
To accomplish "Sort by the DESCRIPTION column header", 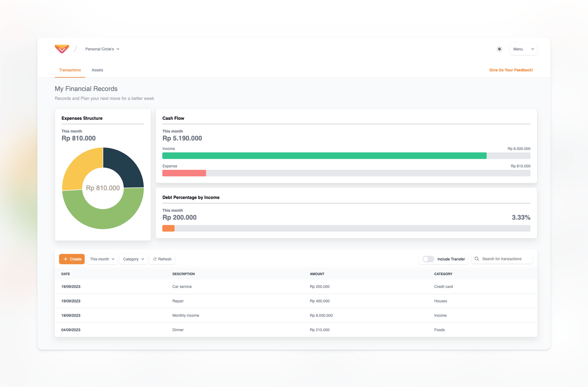I will tap(183, 274).
